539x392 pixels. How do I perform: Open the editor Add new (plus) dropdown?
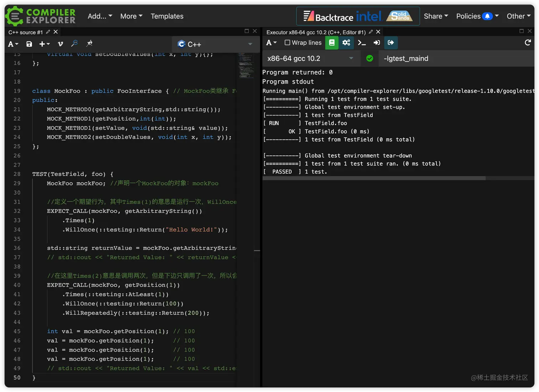pyautogui.click(x=44, y=44)
